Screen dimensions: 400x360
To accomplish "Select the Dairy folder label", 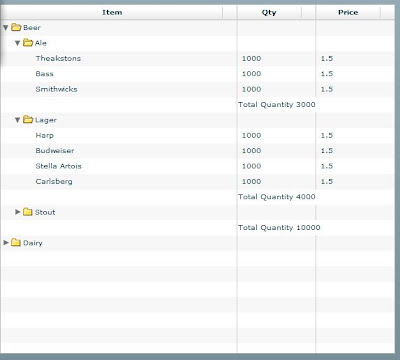I will click(x=33, y=243).
